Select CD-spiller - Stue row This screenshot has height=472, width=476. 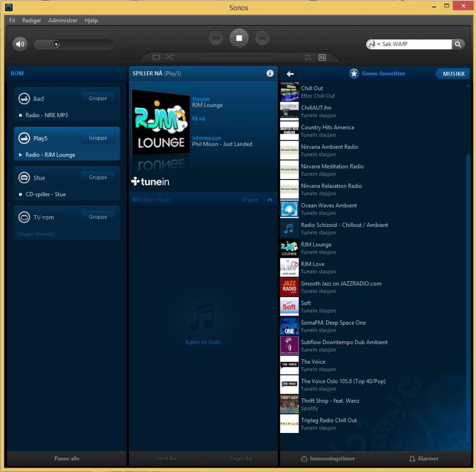(x=67, y=194)
